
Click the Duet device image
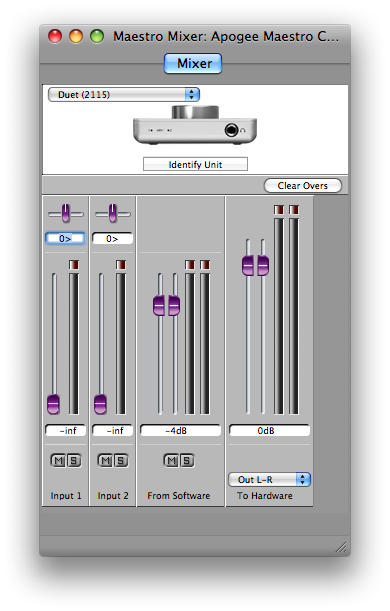pos(195,125)
